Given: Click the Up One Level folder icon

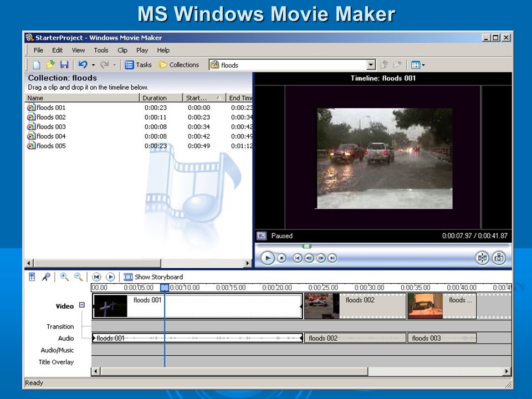Looking at the screenshot, I should coord(384,64).
